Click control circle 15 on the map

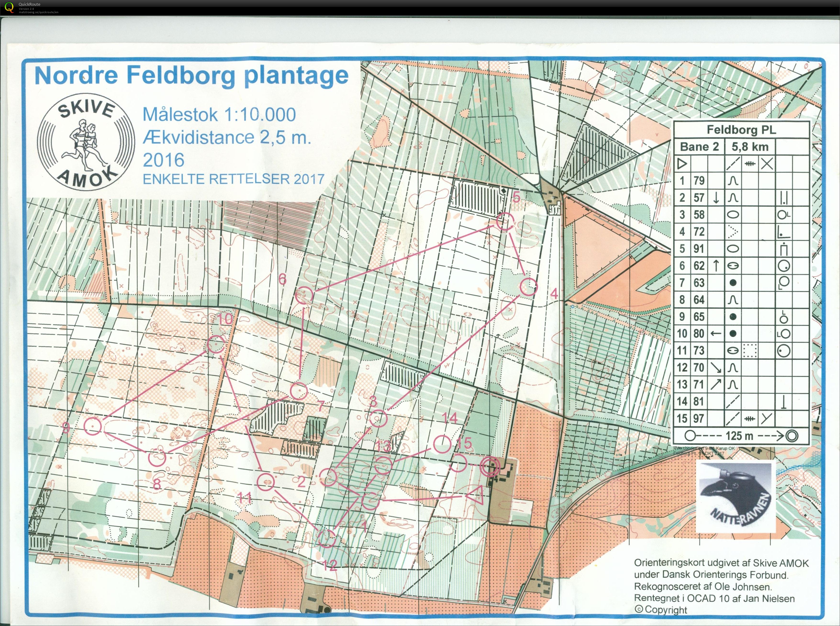click(458, 463)
